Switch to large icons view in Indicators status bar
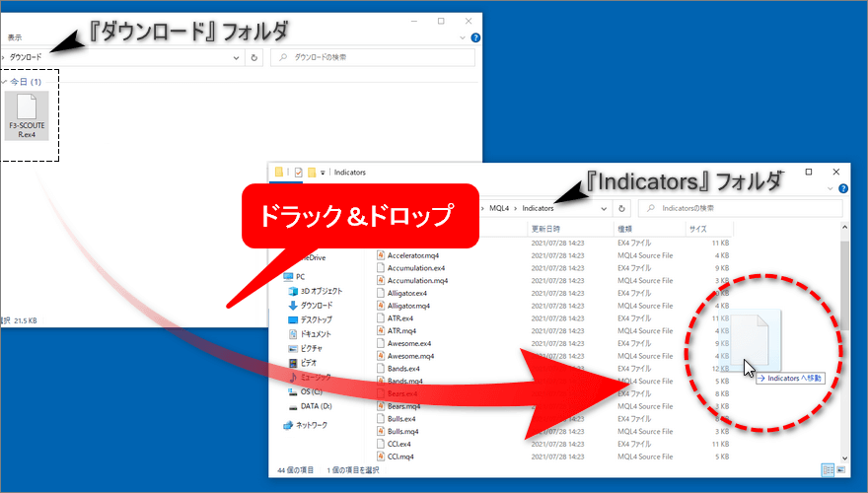The width and height of the screenshot is (868, 493). pos(840,470)
